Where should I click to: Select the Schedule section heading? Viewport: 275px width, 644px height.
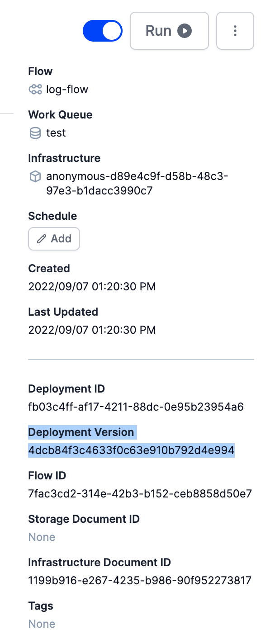click(x=52, y=216)
